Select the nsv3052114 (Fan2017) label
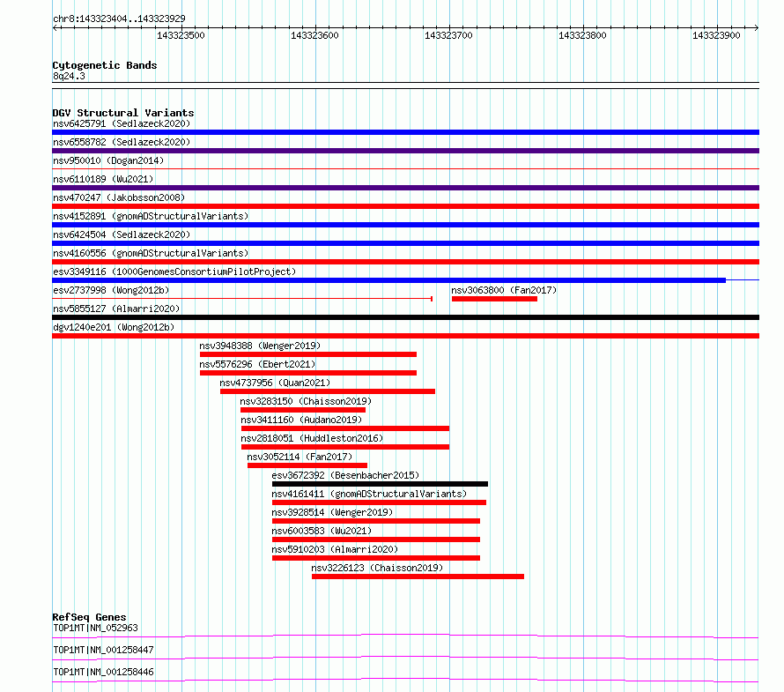The height and width of the screenshot is (692, 784). tap(300, 457)
